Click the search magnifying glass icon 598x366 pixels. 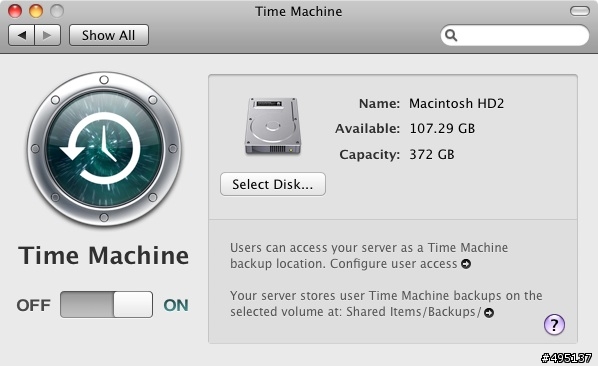tap(451, 35)
